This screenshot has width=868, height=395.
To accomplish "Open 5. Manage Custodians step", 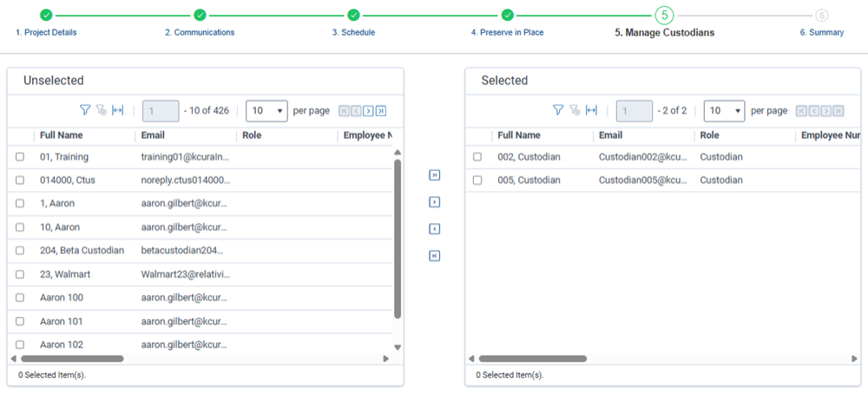I will 664,33.
